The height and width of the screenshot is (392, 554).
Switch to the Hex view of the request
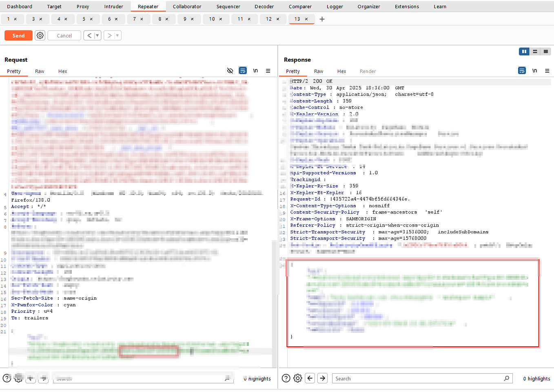[x=62, y=71]
